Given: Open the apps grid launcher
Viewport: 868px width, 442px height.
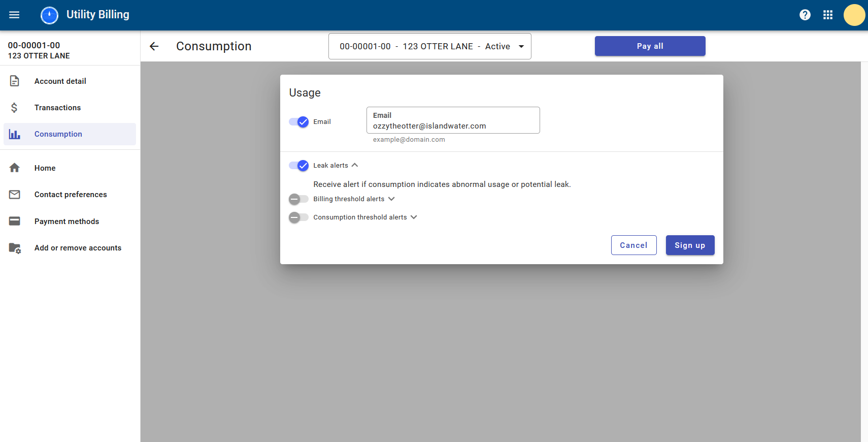Looking at the screenshot, I should (x=828, y=15).
